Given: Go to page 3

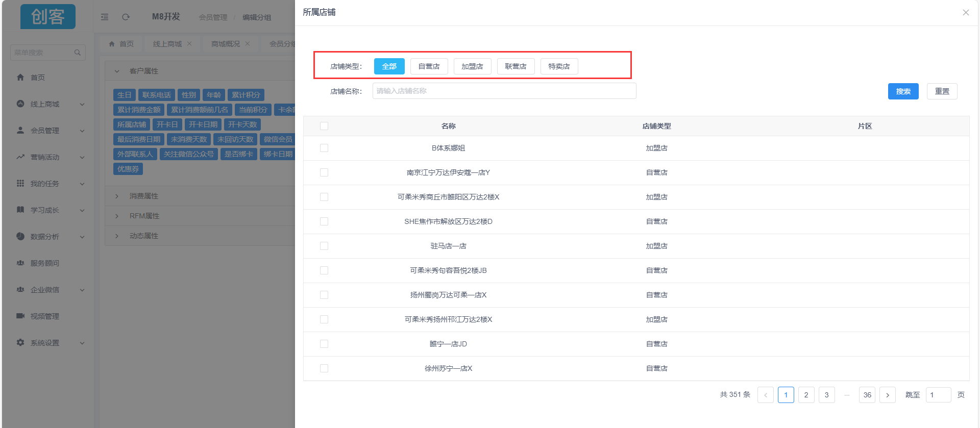Looking at the screenshot, I should click(x=827, y=395).
